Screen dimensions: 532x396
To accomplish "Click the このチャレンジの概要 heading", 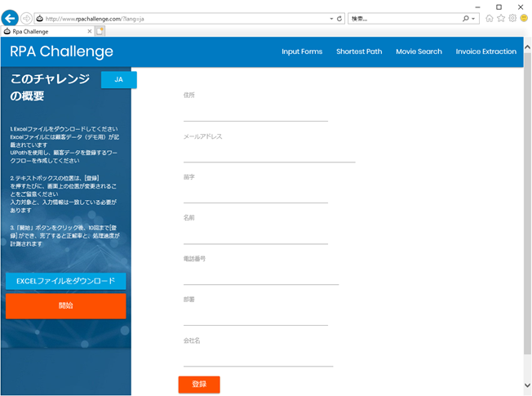I will [50, 87].
